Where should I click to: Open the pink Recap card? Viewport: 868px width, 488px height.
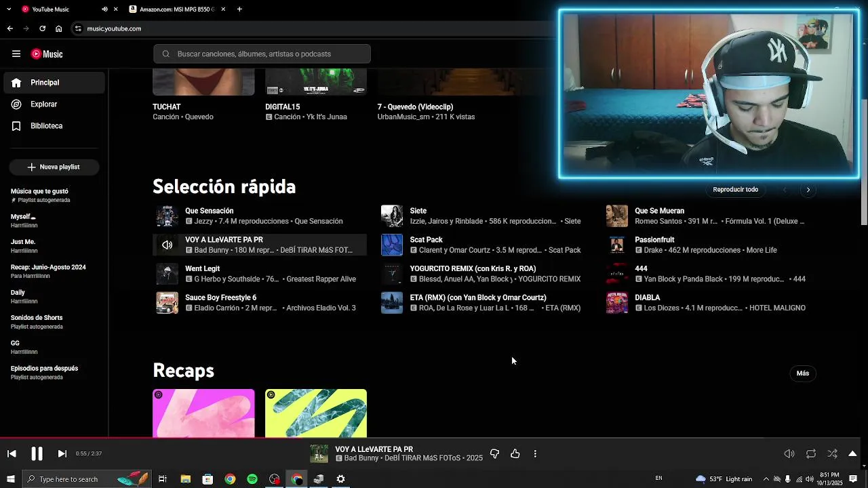point(203,413)
